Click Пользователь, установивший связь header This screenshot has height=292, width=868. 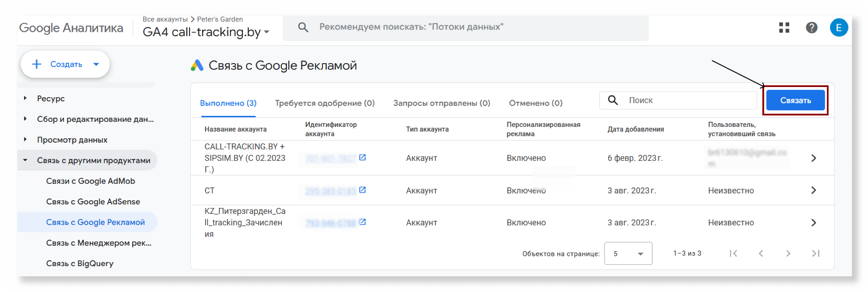coord(742,129)
